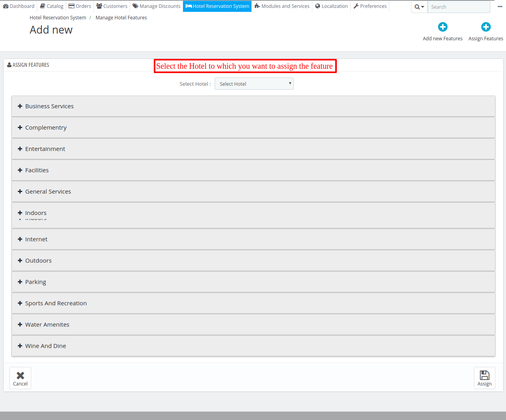Click the Complementry plus icon
This screenshot has height=420, width=506.
[x=20, y=128]
